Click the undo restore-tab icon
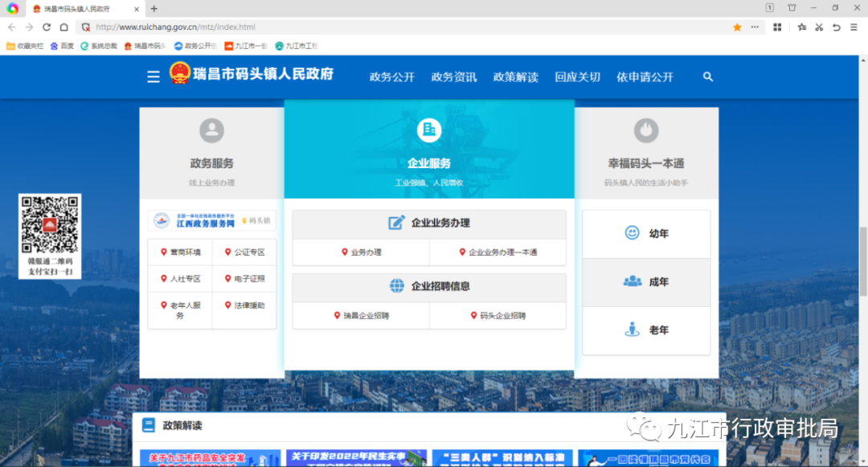This screenshot has width=868, height=467. 837,27
